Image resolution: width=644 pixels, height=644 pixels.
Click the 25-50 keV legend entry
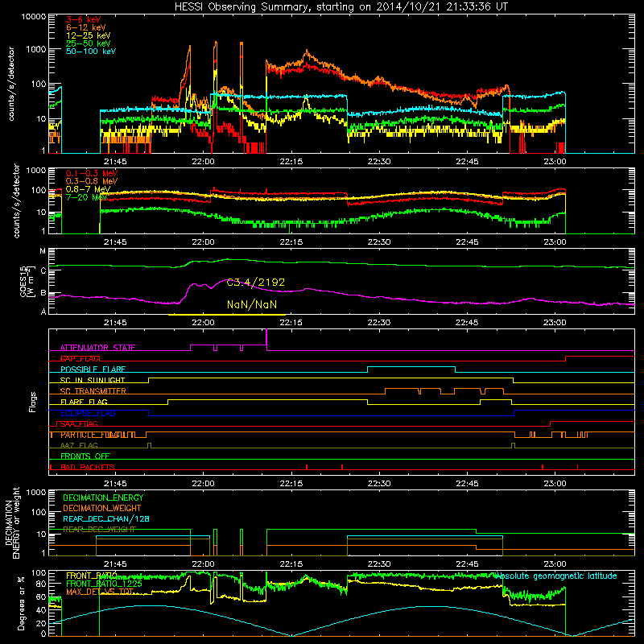tap(88, 43)
